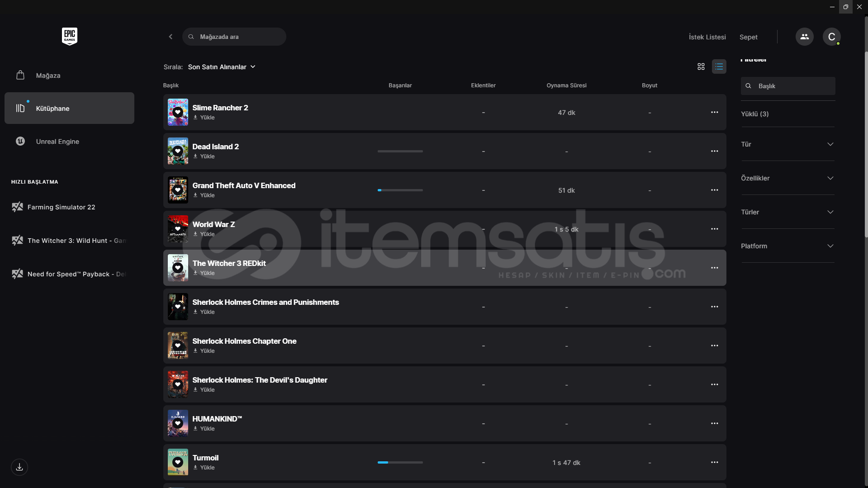The width and height of the screenshot is (868, 488).
Task: Open more options for Turmoil
Action: 715,462
